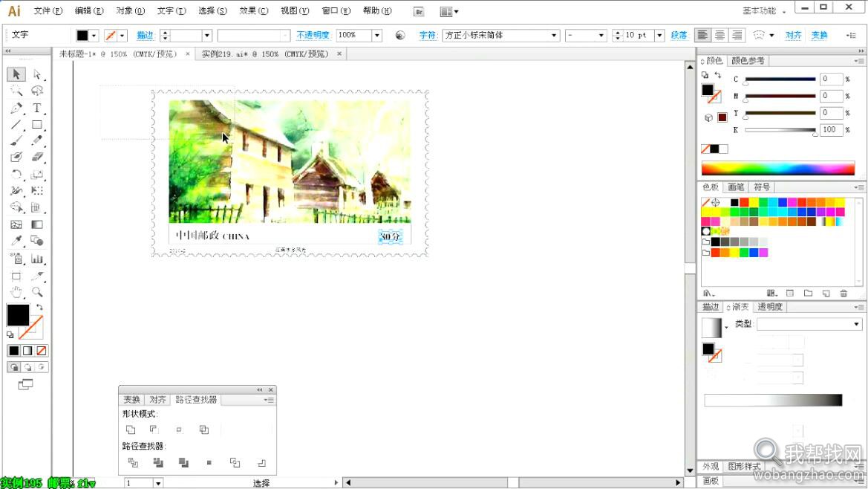The image size is (868, 489).
Task: Click Outline icon in Pathfinder row
Action: (x=235, y=462)
